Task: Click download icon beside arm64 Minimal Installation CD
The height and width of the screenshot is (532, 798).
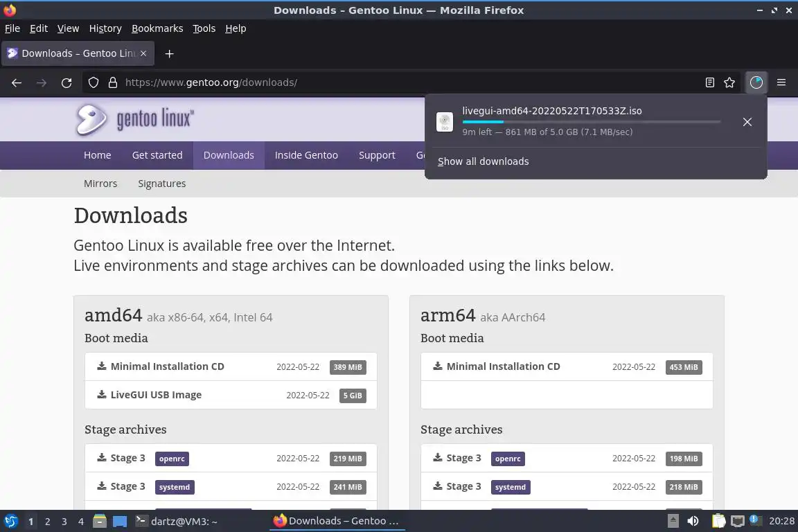Action: click(x=438, y=366)
